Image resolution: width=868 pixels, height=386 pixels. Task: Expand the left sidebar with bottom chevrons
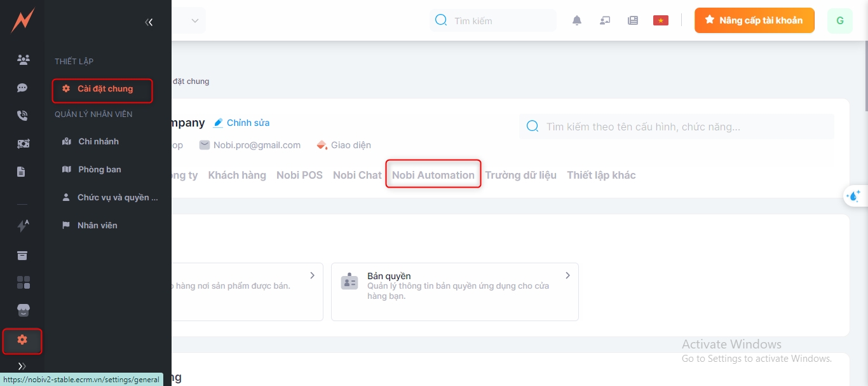pyautogui.click(x=22, y=366)
